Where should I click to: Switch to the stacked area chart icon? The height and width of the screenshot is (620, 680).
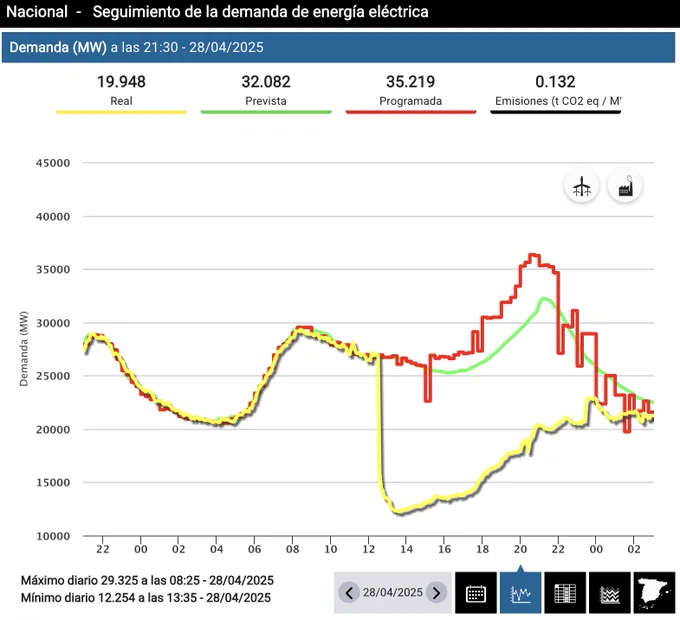pyautogui.click(x=610, y=593)
